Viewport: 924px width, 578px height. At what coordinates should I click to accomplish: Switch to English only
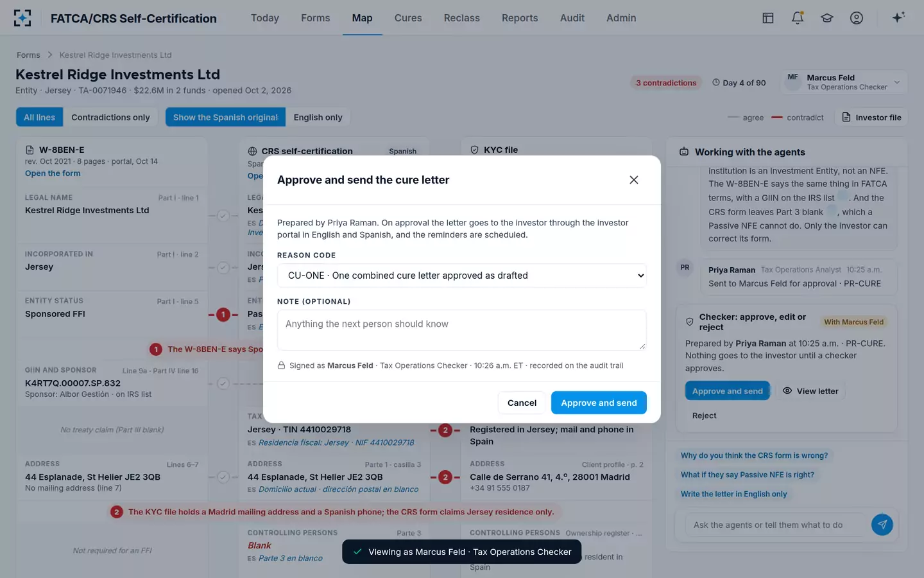pyautogui.click(x=318, y=118)
